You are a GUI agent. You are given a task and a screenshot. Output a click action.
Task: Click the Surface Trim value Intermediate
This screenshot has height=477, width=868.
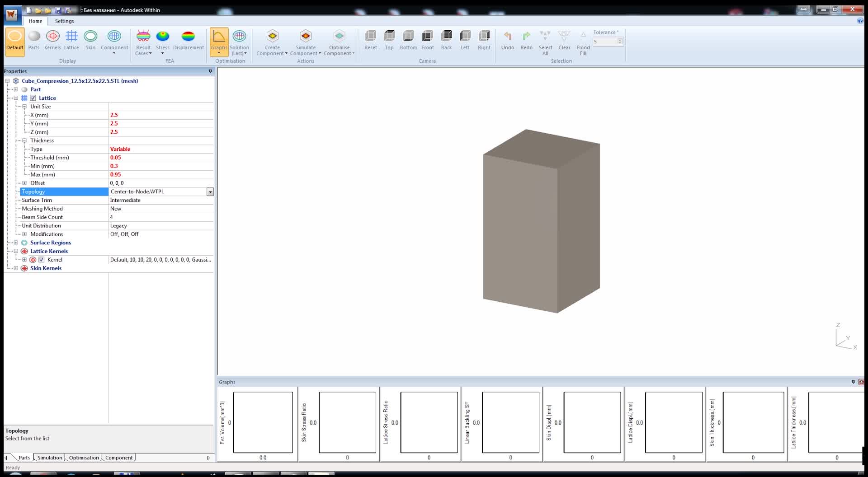tap(125, 200)
